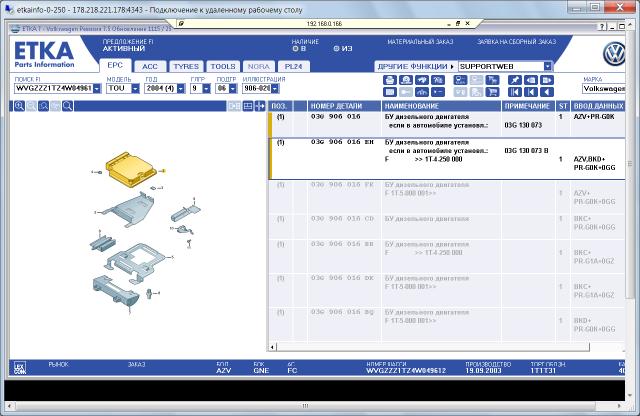Select first part row 03G 906 016
Image resolution: width=640 pixels, height=416 pixels.
[447, 125]
